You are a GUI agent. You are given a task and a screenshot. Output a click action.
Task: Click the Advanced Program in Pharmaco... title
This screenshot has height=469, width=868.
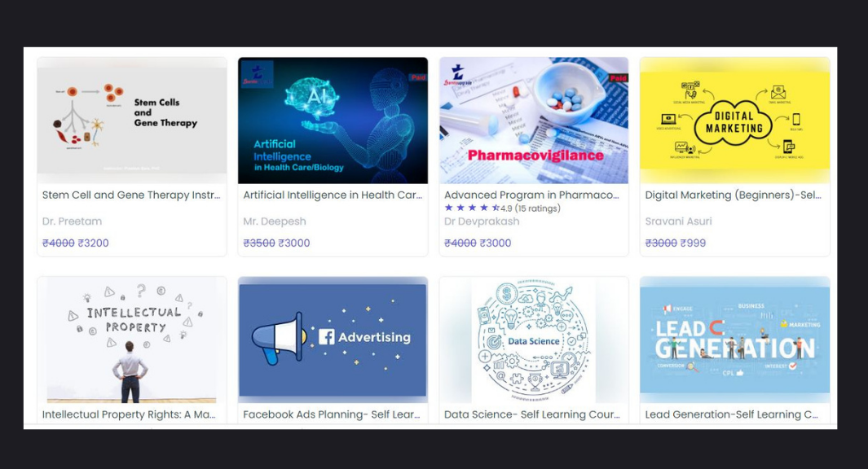(531, 195)
